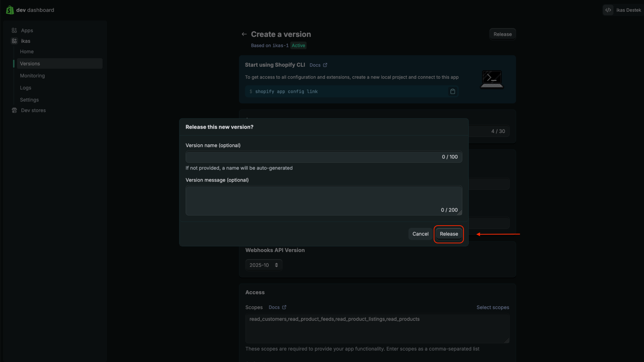Cancel the release dialog

point(420,234)
